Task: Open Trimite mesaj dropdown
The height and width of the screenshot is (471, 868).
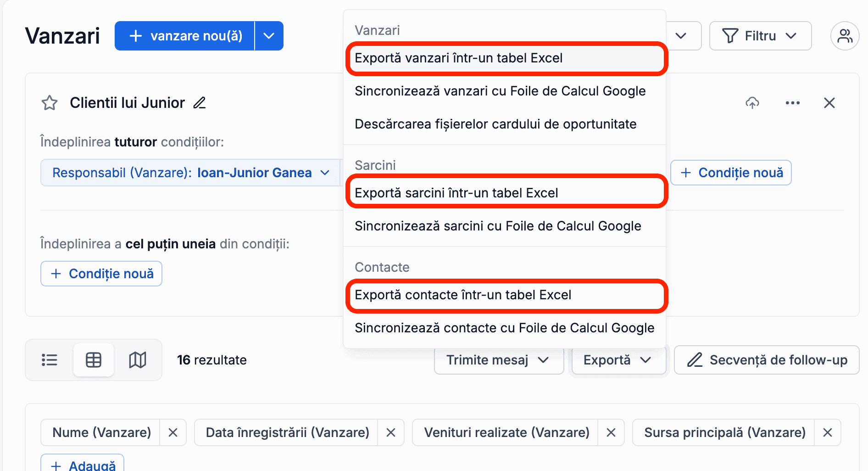Action: tap(499, 360)
